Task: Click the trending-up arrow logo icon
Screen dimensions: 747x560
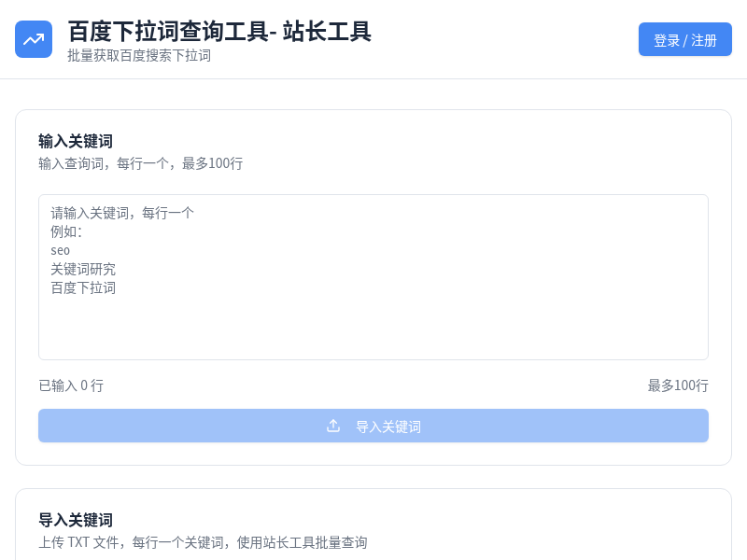Action: pos(34,39)
